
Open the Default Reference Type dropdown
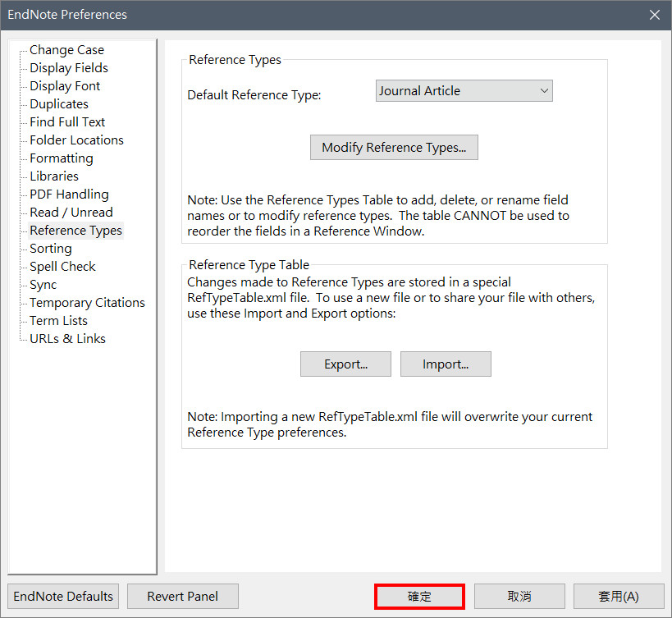(464, 91)
